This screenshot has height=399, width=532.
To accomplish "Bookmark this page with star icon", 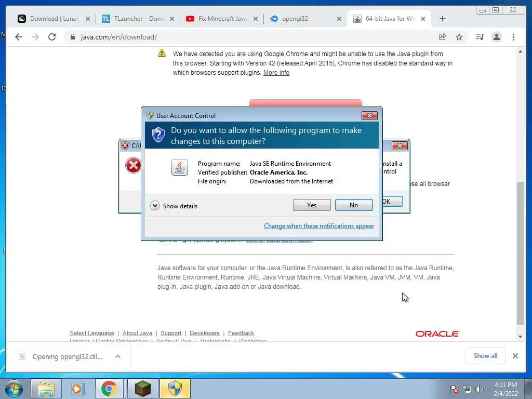I will (459, 37).
